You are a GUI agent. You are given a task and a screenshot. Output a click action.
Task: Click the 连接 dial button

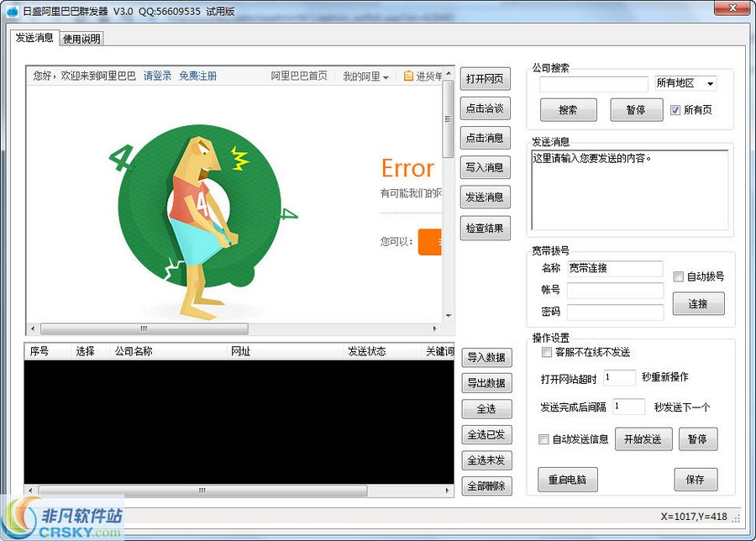pyautogui.click(x=698, y=304)
